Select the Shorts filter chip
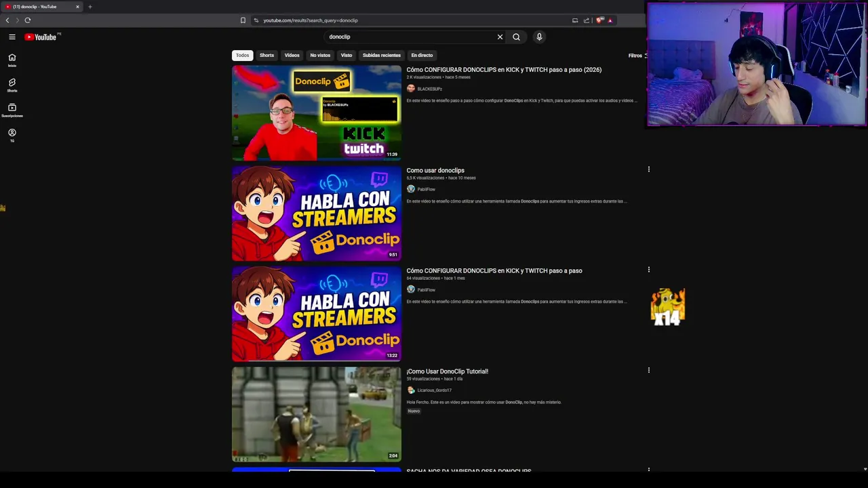Screen dimensions: 868x488 (267, 55)
